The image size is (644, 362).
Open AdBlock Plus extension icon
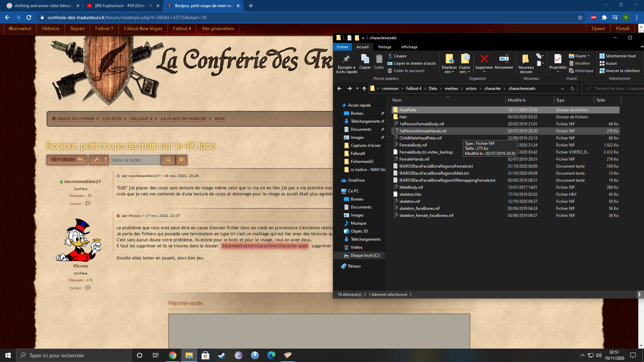click(x=593, y=17)
